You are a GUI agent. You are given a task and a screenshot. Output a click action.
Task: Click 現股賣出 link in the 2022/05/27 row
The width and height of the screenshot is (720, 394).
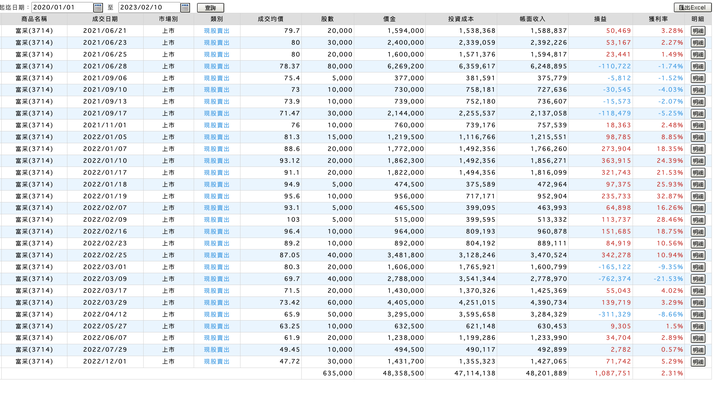point(216,326)
